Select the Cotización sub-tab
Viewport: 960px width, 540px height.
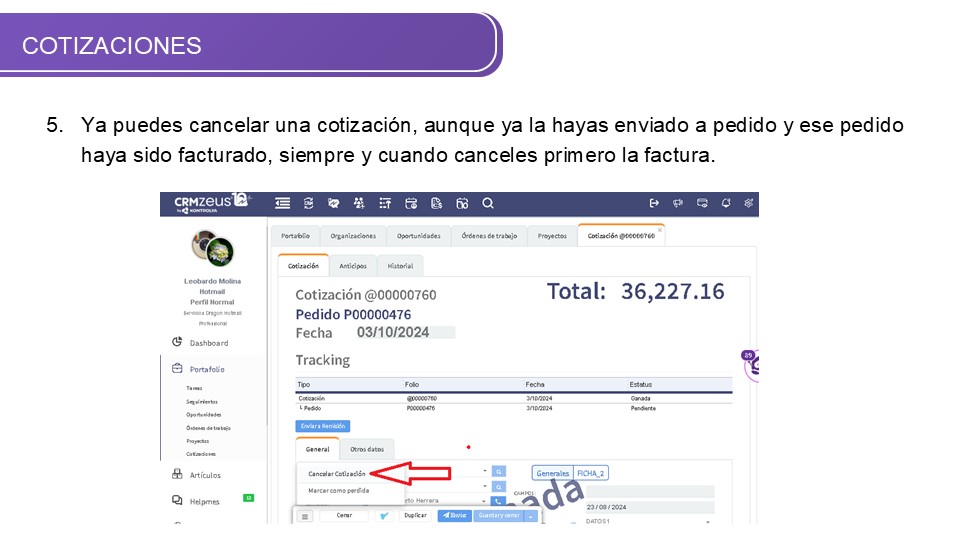pos(303,266)
